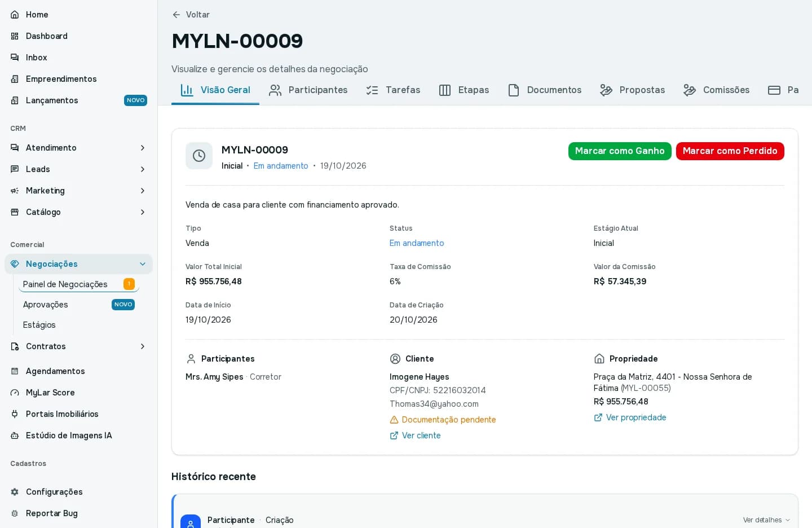Screen dimensions: 812x528
Task: Click the Agendamentos calendar icon
Action: pyautogui.click(x=15, y=371)
